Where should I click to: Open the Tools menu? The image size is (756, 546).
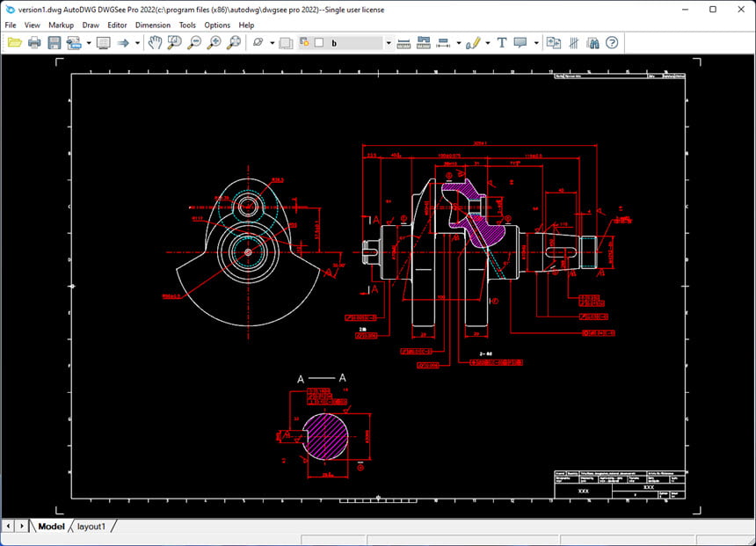pyautogui.click(x=187, y=25)
